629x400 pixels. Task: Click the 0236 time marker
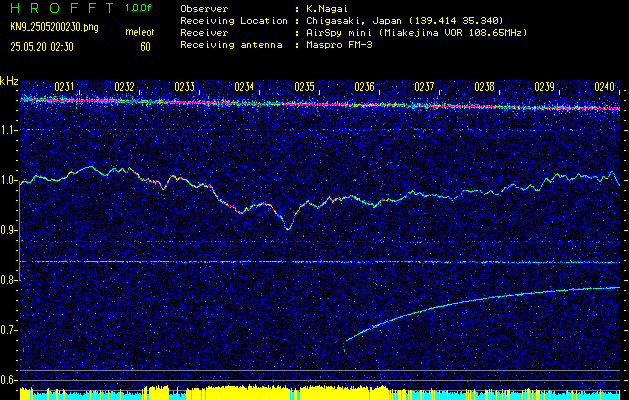click(364, 87)
